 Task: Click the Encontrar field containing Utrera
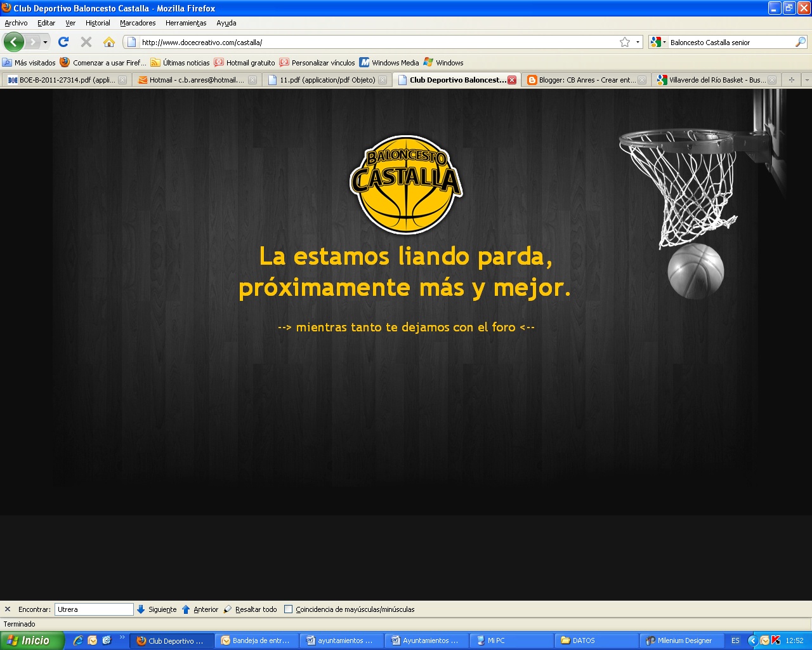[x=94, y=609]
